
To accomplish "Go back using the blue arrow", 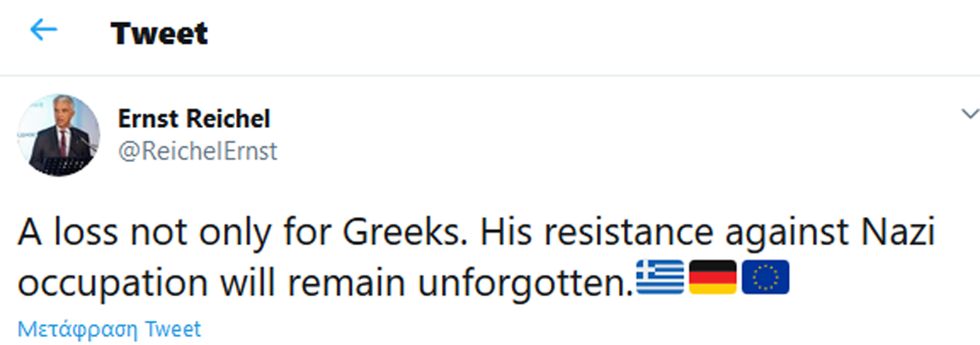I will tap(44, 30).
